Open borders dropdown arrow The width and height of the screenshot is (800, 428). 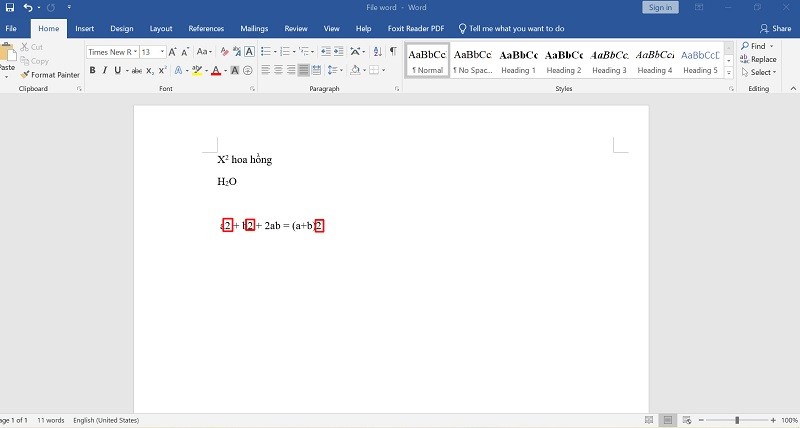pos(383,70)
